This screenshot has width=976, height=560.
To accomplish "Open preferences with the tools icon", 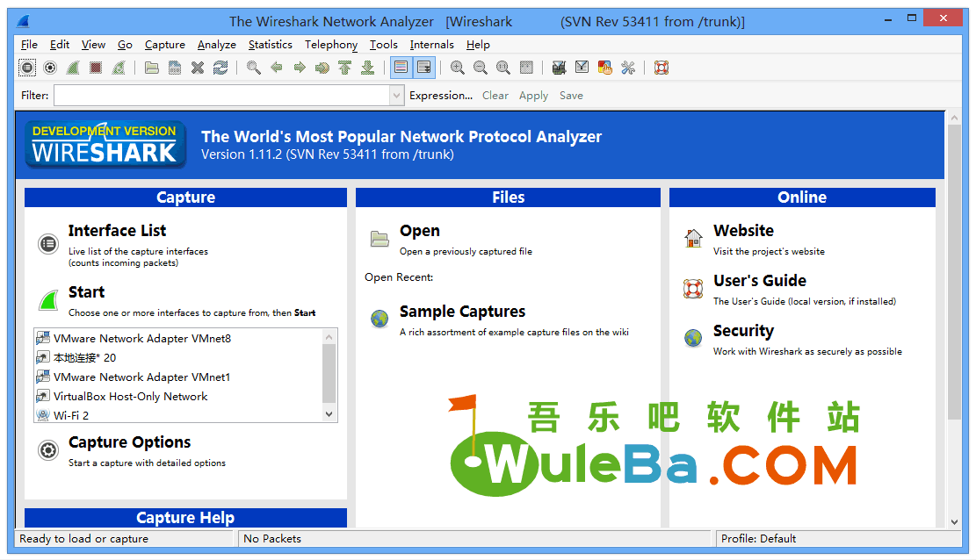I will 628,68.
